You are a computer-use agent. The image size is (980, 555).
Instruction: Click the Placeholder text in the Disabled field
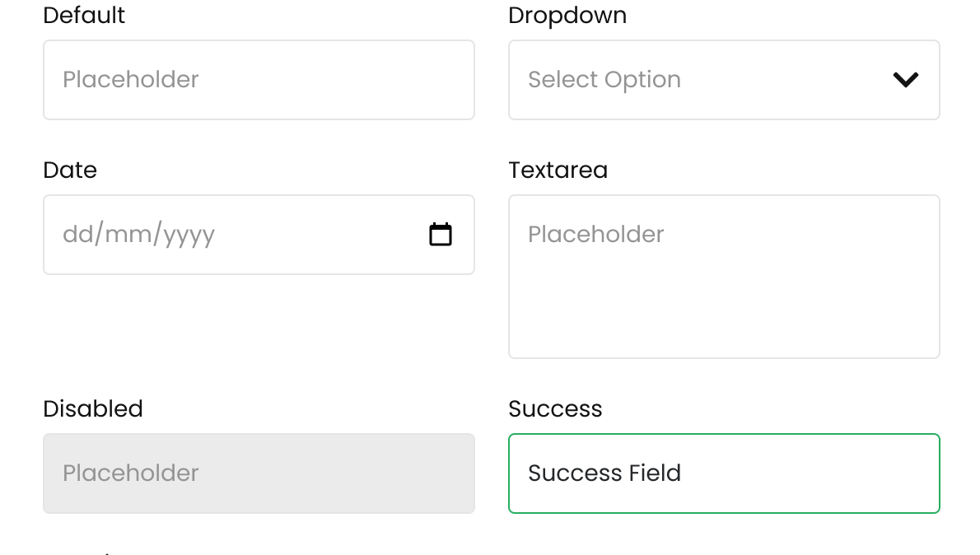pyautogui.click(x=131, y=473)
